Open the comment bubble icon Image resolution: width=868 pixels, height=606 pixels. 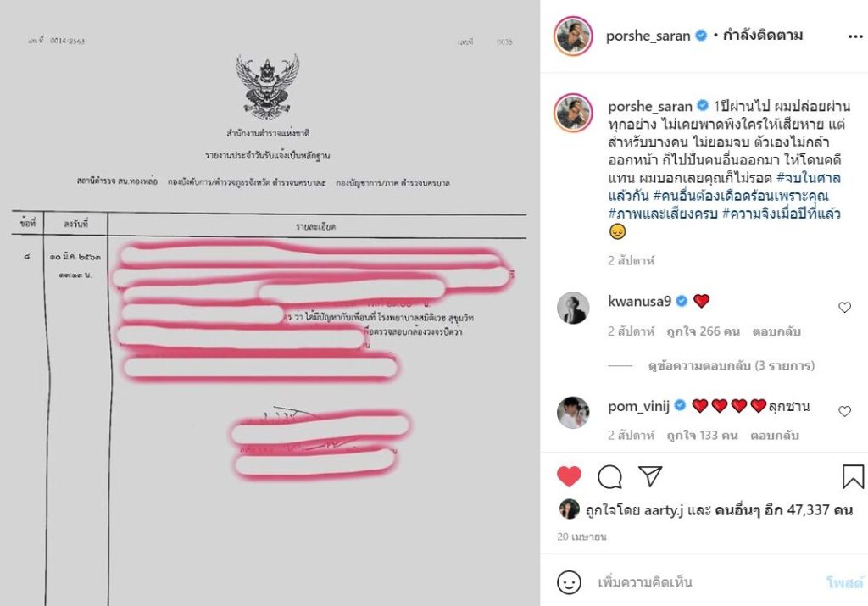pos(609,476)
